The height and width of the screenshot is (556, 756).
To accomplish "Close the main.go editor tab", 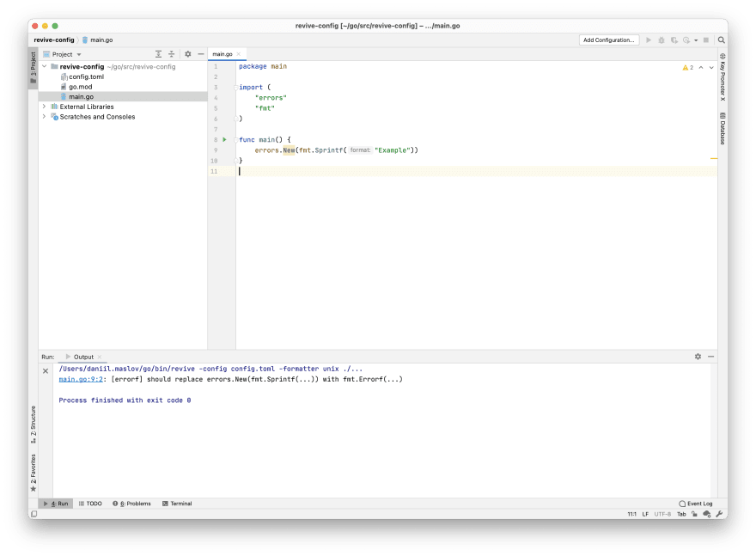I will [x=239, y=54].
